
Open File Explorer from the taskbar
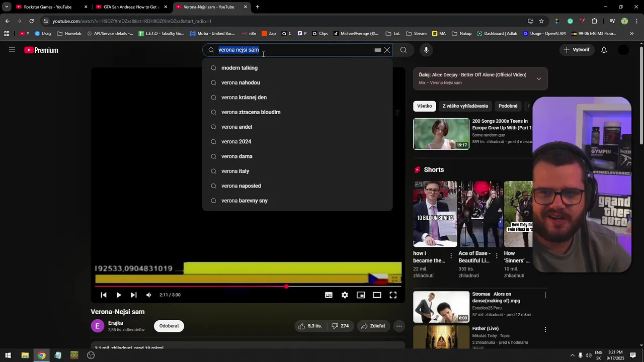pos(25,355)
